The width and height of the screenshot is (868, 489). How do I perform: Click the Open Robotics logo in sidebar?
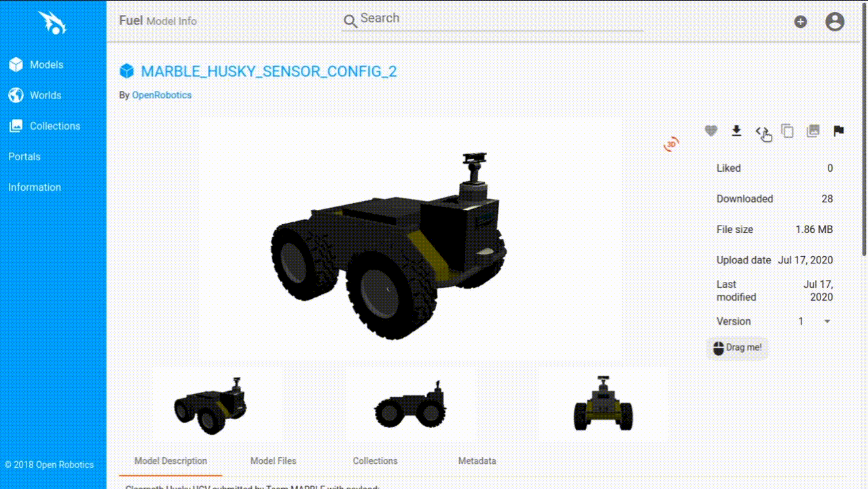[52, 22]
